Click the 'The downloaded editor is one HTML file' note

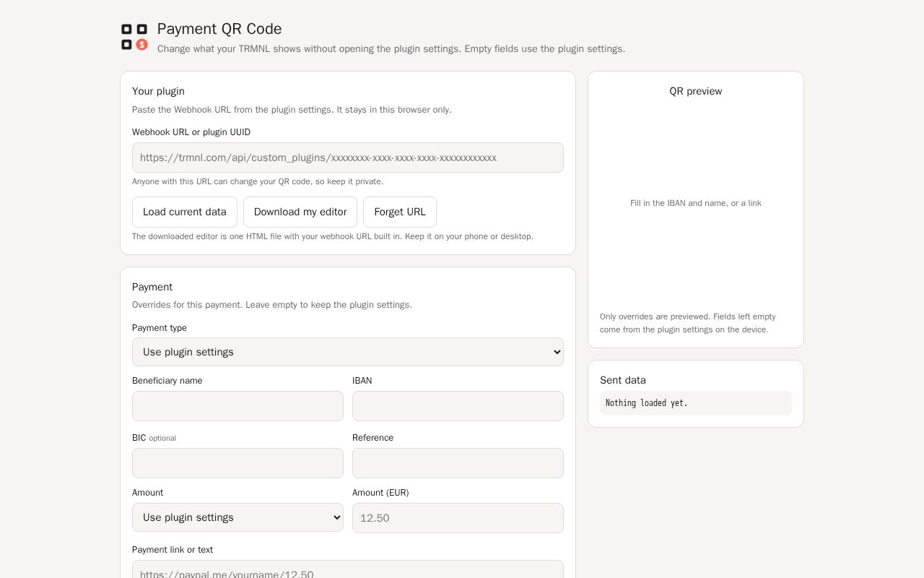pos(333,236)
